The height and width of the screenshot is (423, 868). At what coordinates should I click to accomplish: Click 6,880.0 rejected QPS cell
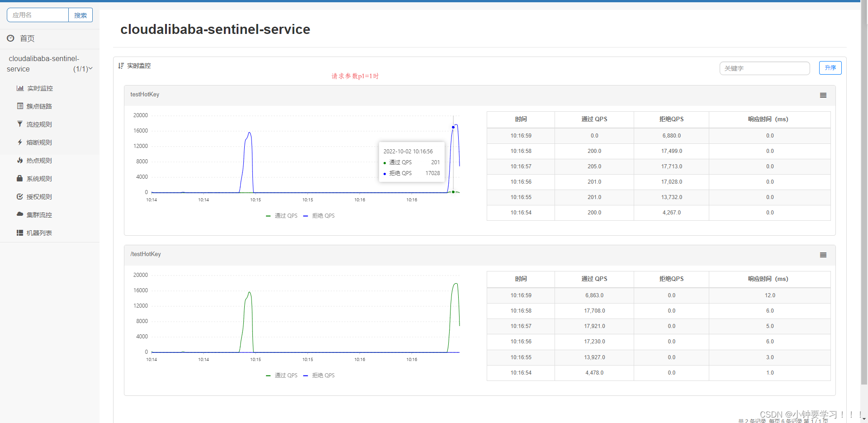click(x=671, y=136)
